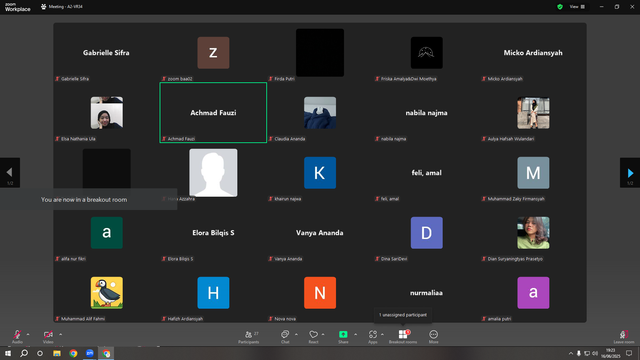Click the Elora Bilqis S name tile
This screenshot has width=640, height=360.
[213, 233]
